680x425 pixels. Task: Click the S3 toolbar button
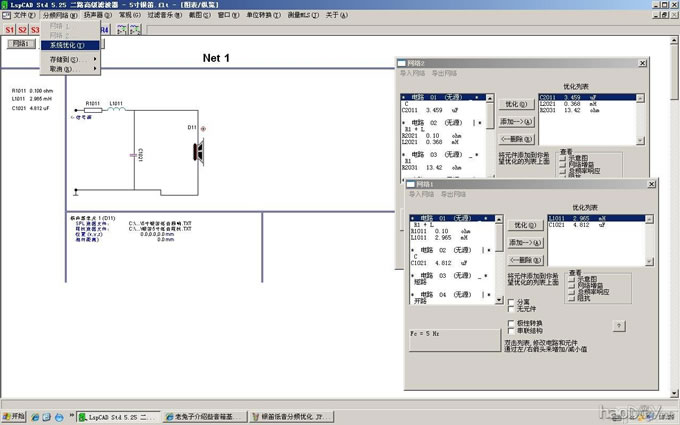point(35,30)
